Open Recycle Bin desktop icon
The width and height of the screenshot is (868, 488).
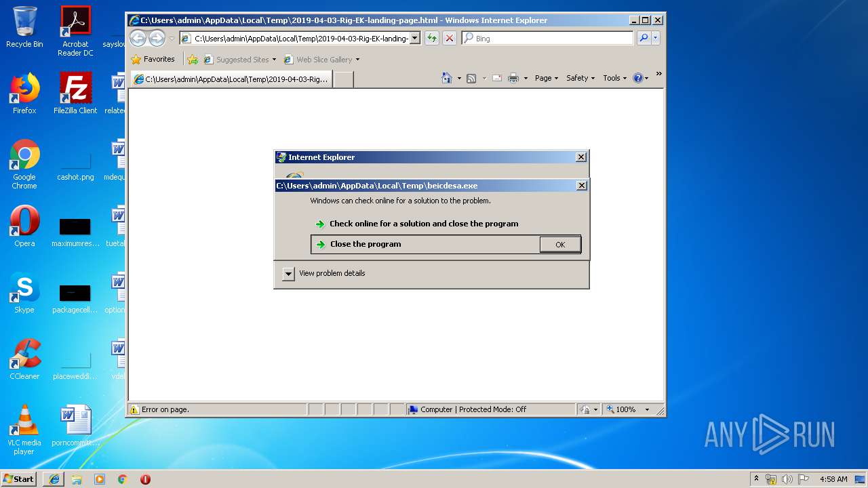click(24, 27)
